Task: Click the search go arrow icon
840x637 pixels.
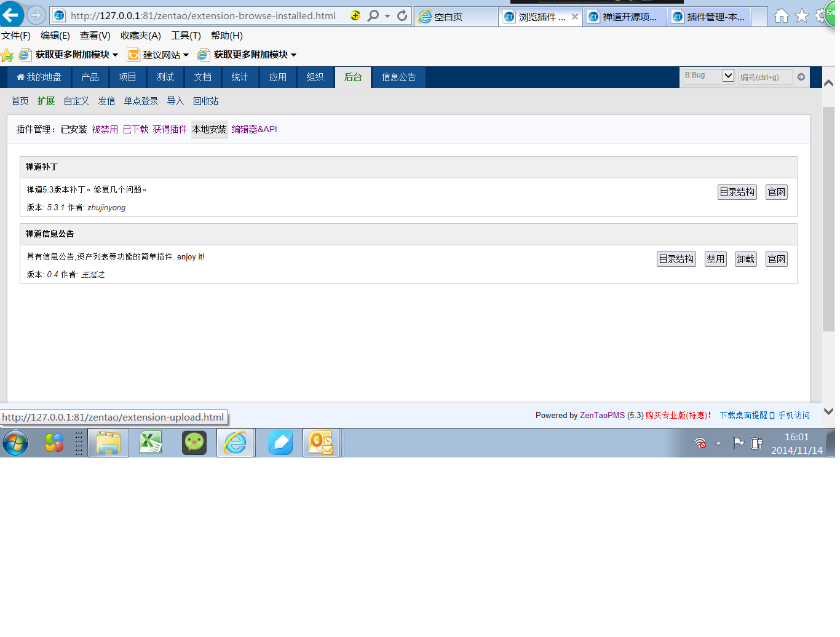Action: point(801,77)
